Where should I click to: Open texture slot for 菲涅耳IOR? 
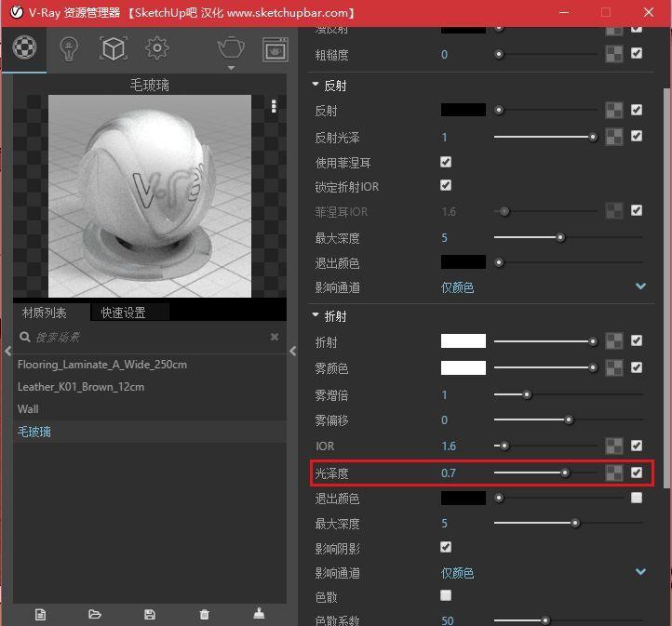coord(613,210)
